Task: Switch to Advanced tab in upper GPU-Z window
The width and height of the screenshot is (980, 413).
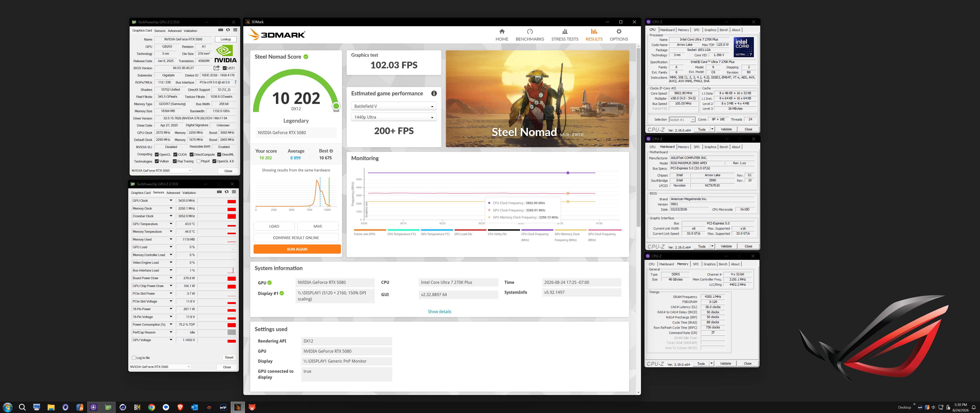Action: (174, 31)
